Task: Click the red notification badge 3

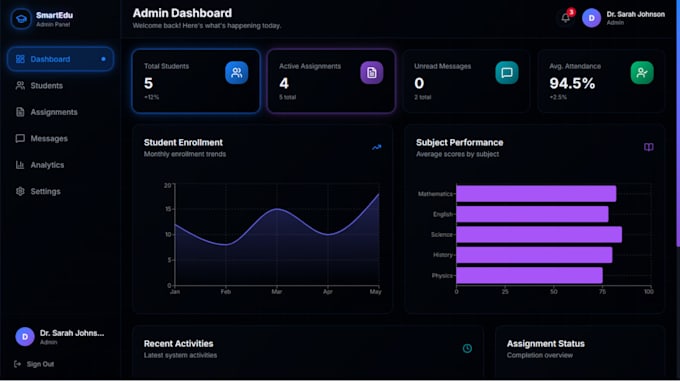Action: [571, 12]
